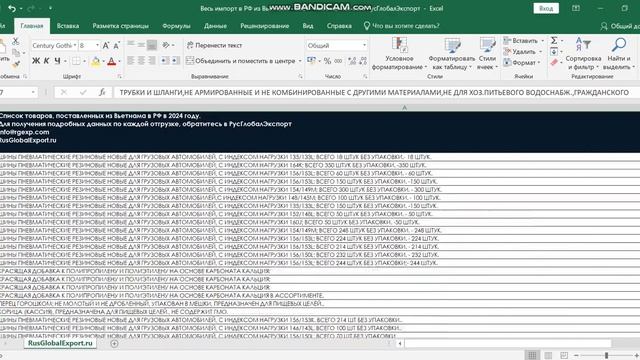Toggle Underline (Ч) formatting
This screenshot has height=360, width=640.
click(x=58, y=61)
